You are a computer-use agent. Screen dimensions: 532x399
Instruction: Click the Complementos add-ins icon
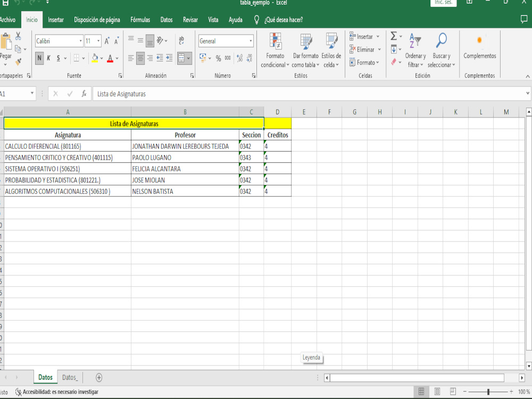pyautogui.click(x=479, y=40)
